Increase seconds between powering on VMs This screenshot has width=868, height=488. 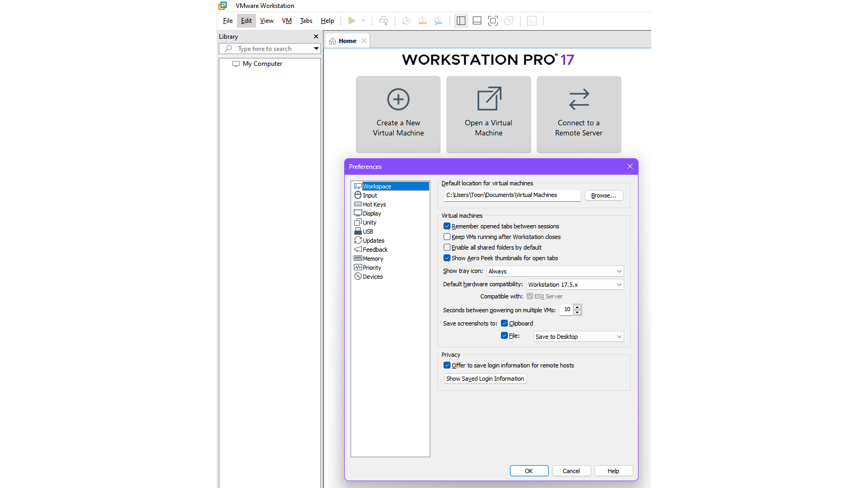point(577,307)
